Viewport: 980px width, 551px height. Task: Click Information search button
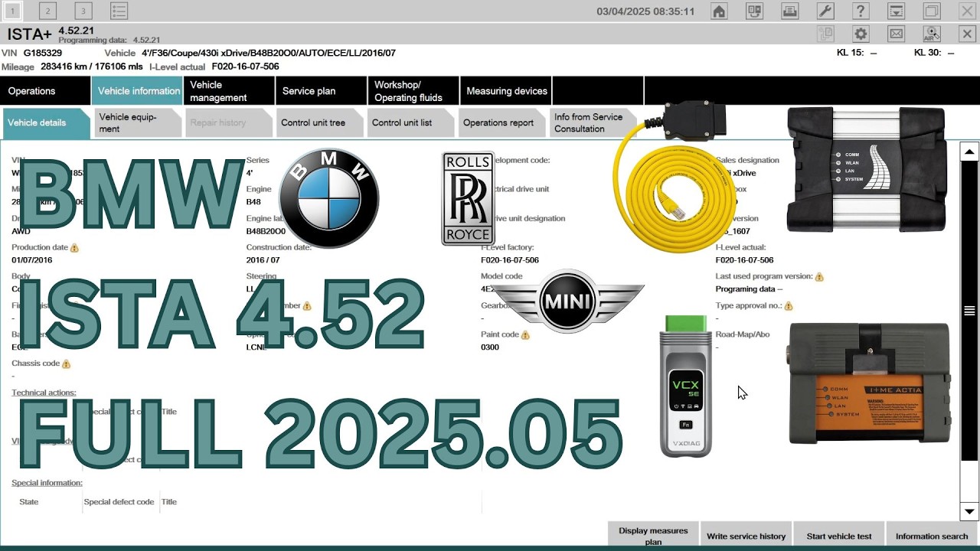tap(932, 536)
